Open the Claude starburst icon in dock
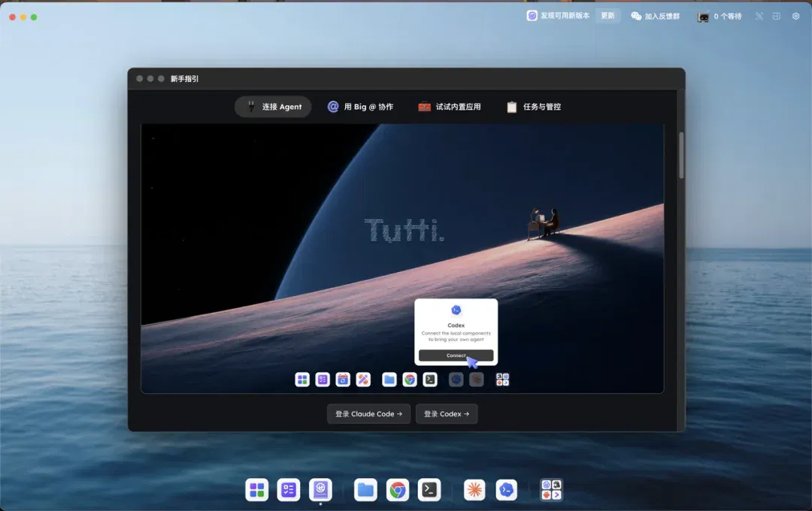The height and width of the screenshot is (511, 812). point(474,490)
